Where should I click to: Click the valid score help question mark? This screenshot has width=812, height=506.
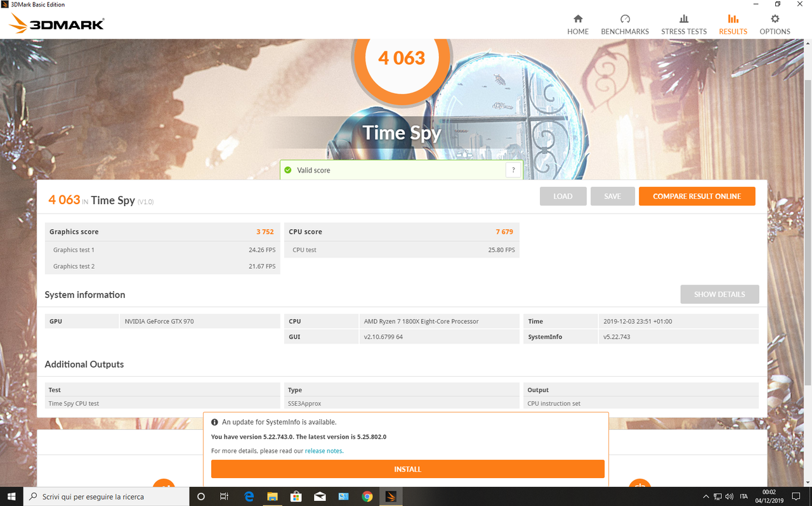[x=513, y=170]
